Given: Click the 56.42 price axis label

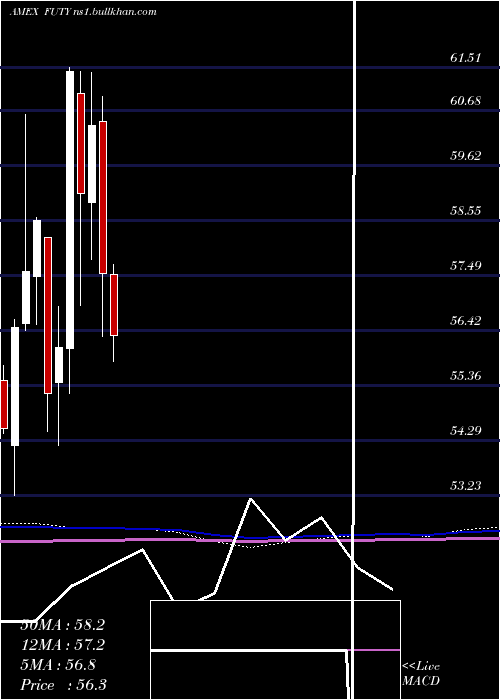Looking at the screenshot, I should (465, 321).
